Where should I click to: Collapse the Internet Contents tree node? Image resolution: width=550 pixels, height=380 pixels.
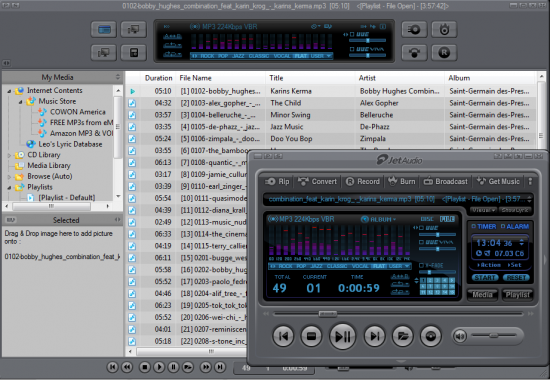click(9, 91)
